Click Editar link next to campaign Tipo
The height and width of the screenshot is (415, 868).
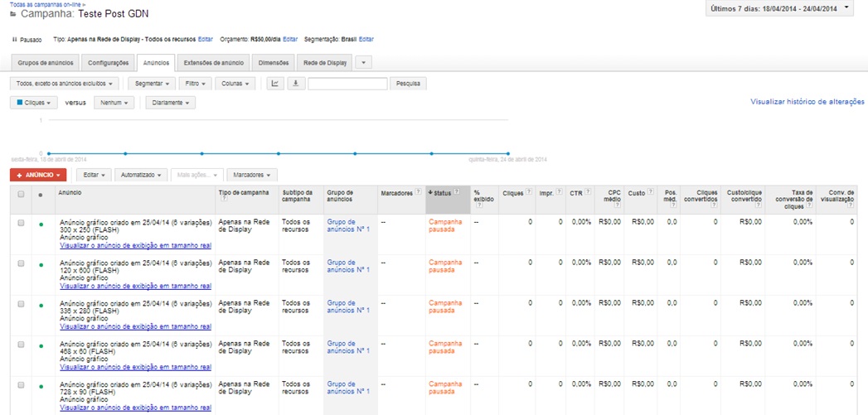coord(206,40)
